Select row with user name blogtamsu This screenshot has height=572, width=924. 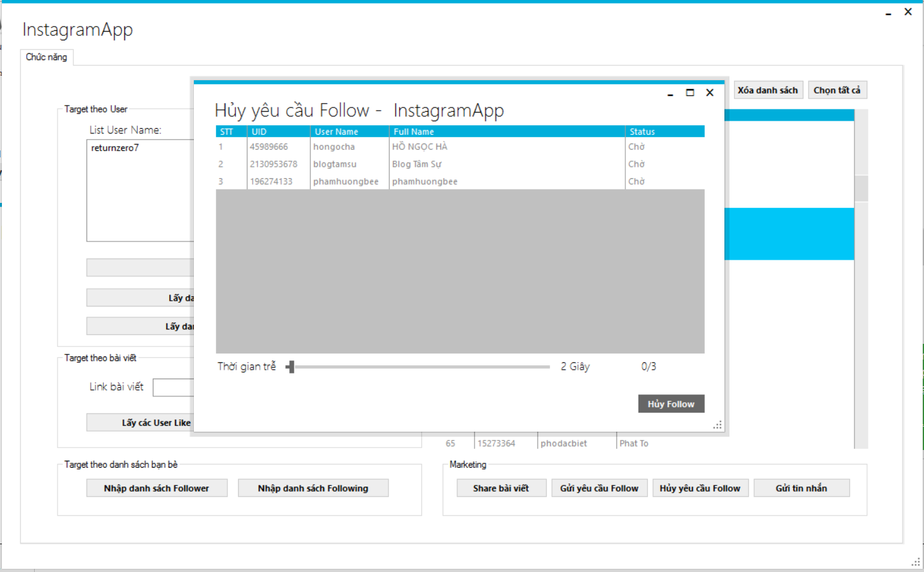460,164
